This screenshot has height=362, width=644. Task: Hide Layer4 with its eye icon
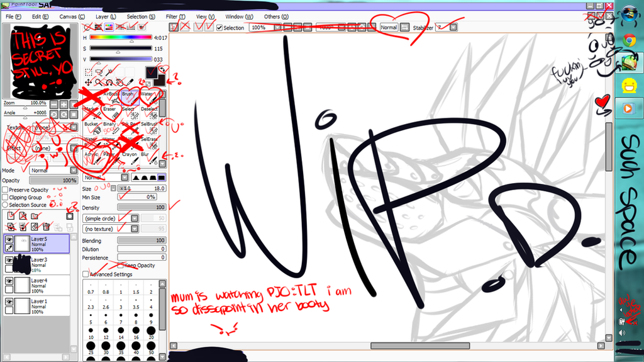coord(9,281)
